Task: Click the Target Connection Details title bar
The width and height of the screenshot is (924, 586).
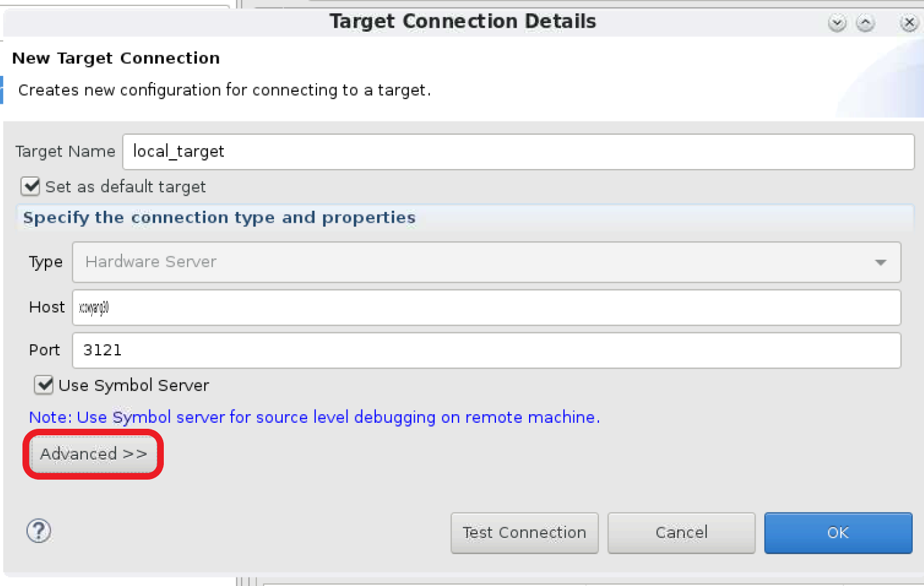Action: tap(462, 21)
